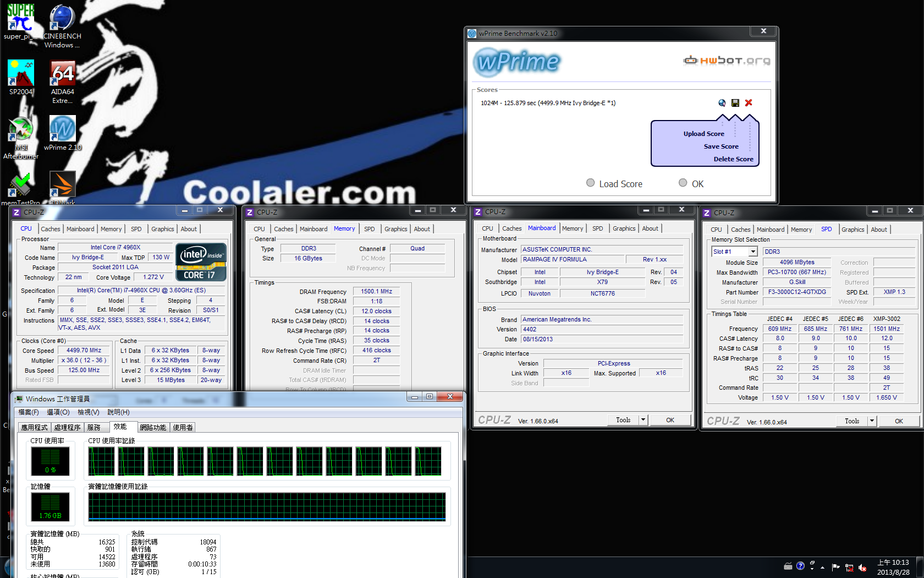This screenshot has width=924, height=578.
Task: Show hidden tray icons with the arrow
Action: click(x=823, y=567)
